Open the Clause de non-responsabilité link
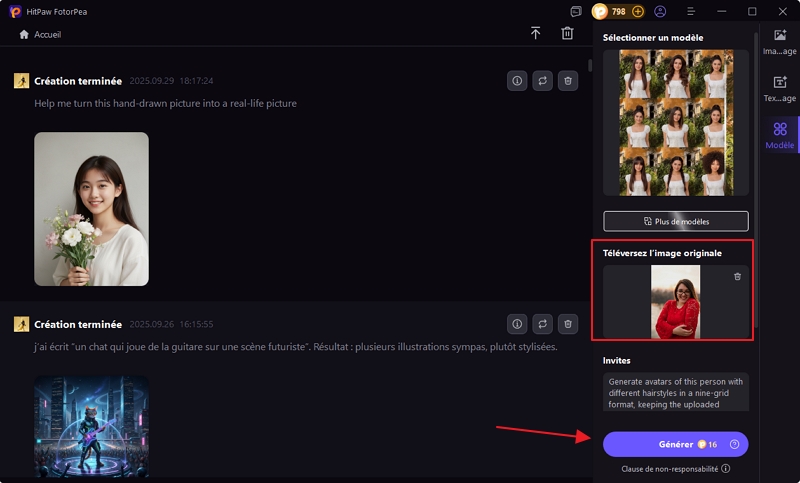 pyautogui.click(x=675, y=468)
